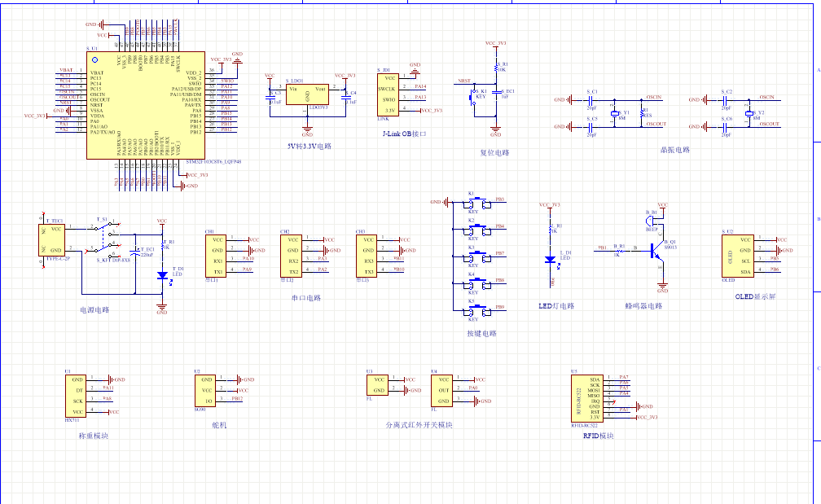821x504 pixels.
Task: Select the S_Y1 8M crystal oscillator
Action: tap(615, 115)
